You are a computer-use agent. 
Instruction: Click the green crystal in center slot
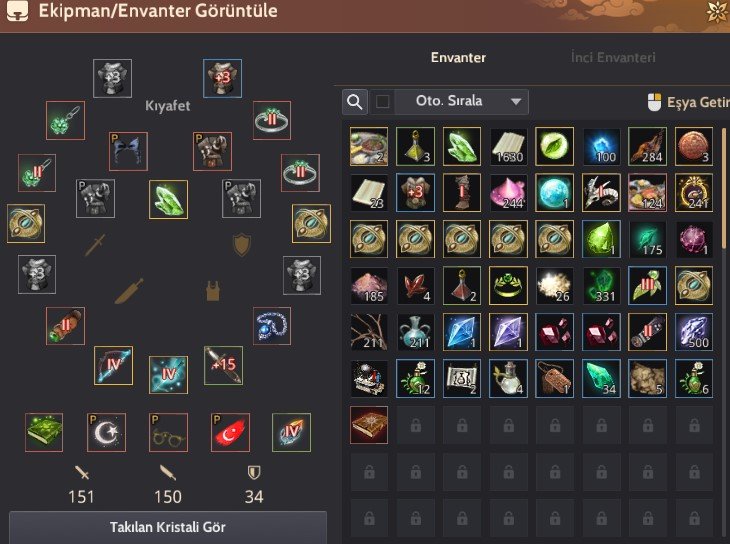coord(168,199)
